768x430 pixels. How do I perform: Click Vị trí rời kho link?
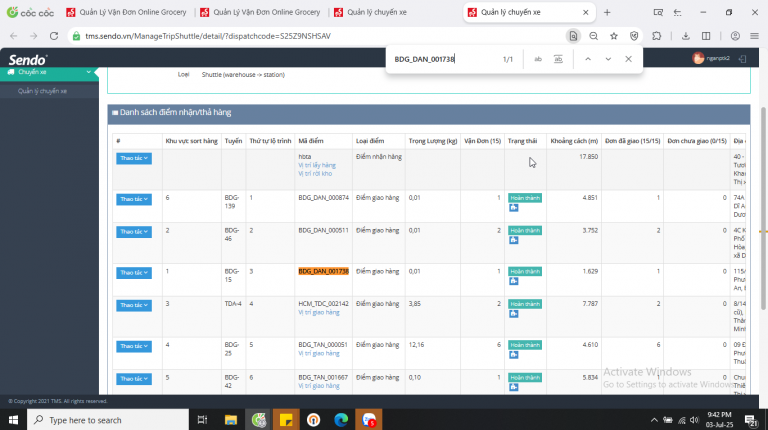tap(315, 173)
